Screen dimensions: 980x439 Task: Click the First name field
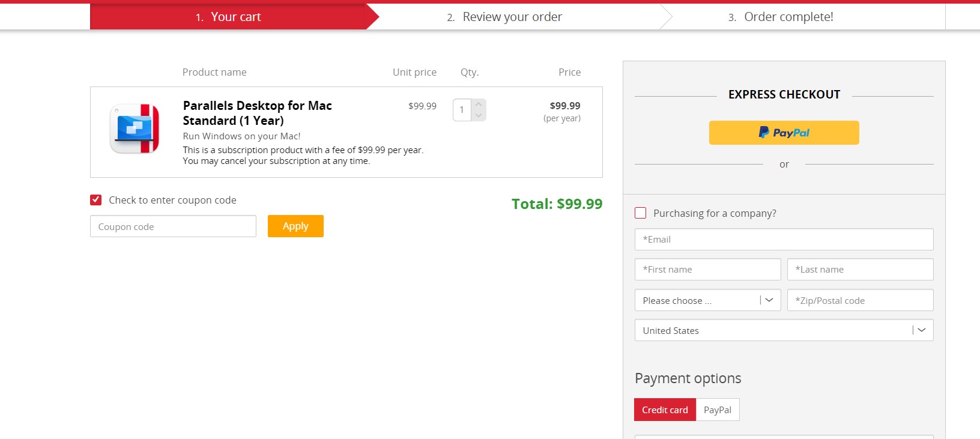(x=707, y=270)
